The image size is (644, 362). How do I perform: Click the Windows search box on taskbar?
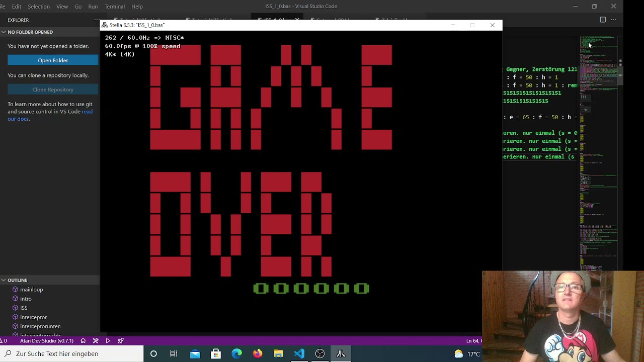click(x=71, y=354)
